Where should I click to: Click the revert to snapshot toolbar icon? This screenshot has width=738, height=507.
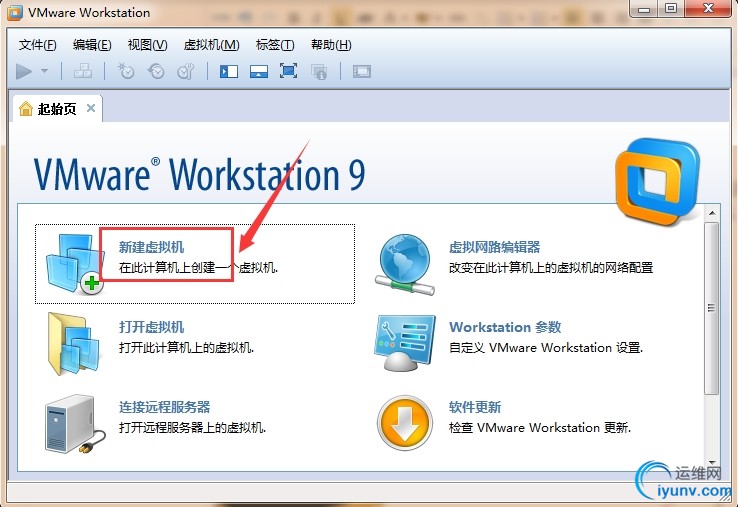[156, 71]
